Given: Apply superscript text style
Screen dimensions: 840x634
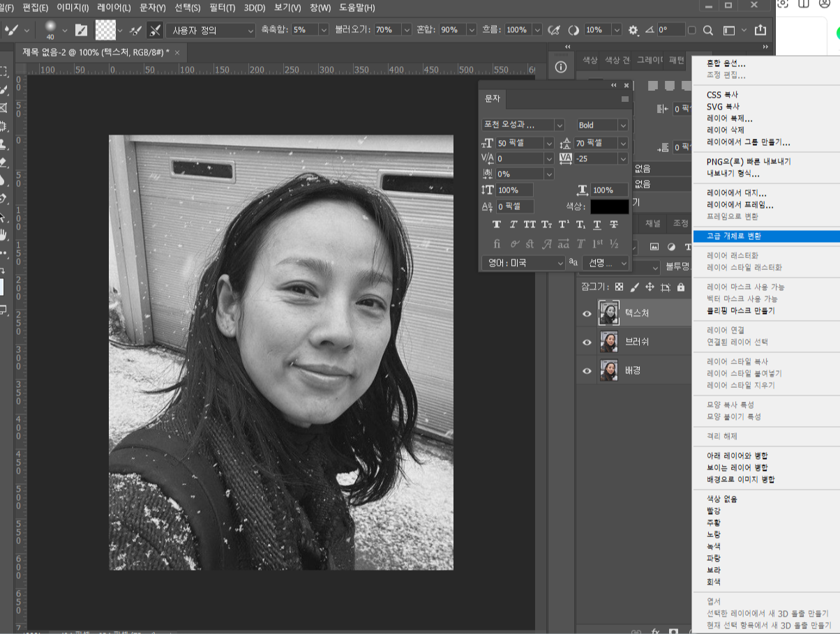Looking at the screenshot, I should point(564,225).
